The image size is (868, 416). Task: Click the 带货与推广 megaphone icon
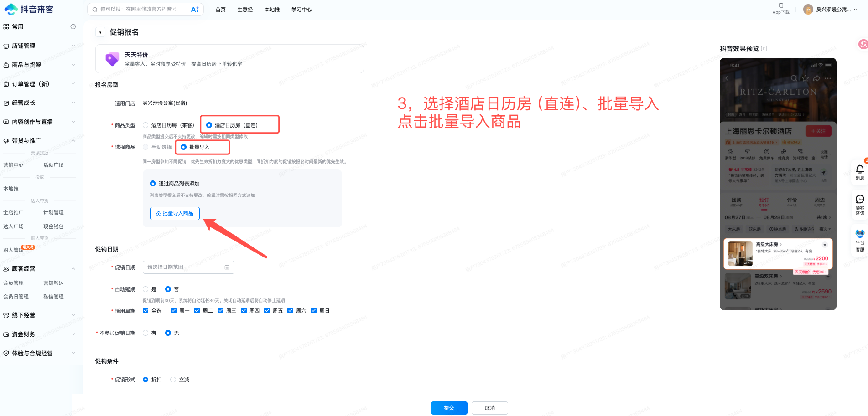6,141
